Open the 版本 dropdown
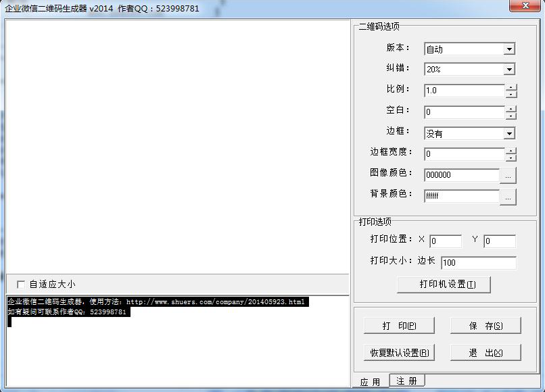This screenshot has width=545, height=392. click(509, 49)
